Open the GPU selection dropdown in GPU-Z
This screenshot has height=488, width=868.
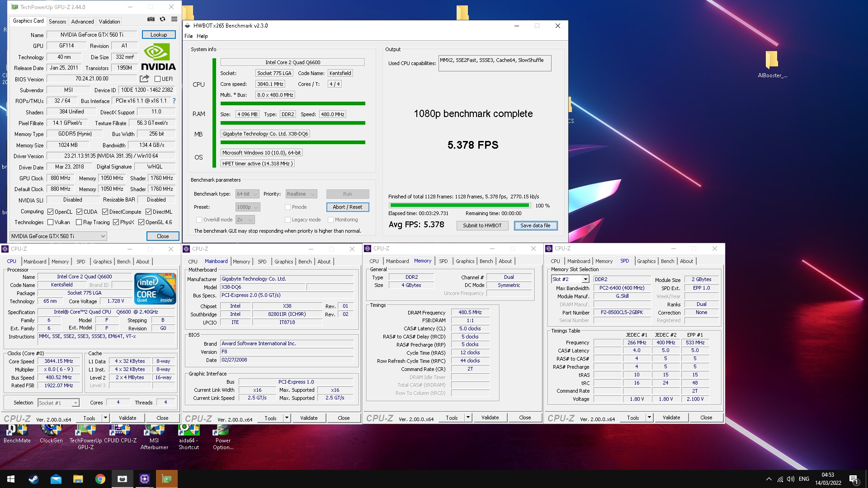58,236
